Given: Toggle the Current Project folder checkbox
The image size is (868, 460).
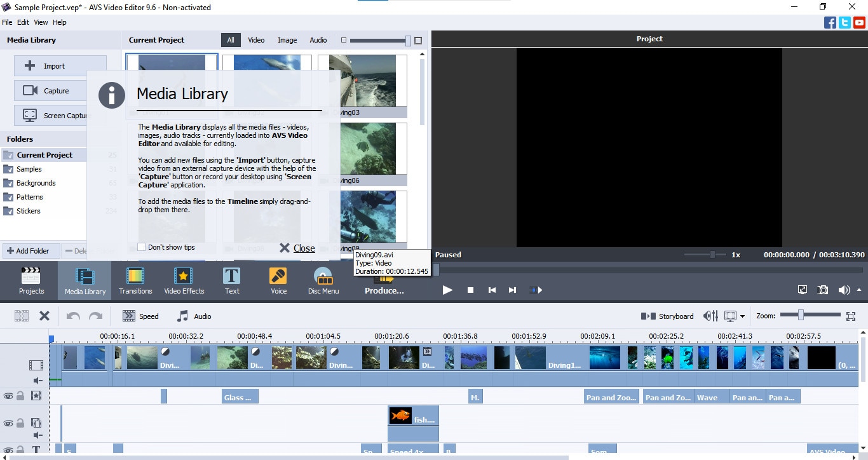Looking at the screenshot, I should [x=8, y=155].
